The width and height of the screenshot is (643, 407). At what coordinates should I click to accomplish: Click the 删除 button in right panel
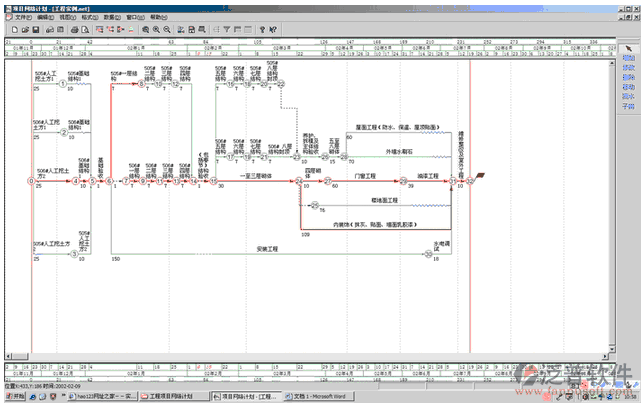pyautogui.click(x=628, y=76)
